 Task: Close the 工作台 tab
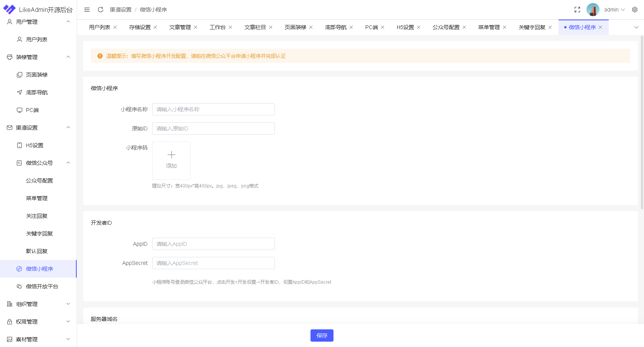pos(230,27)
